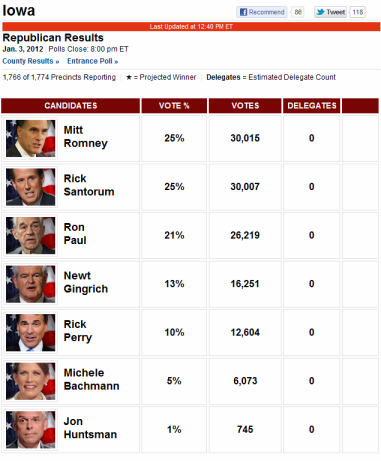The image size is (381, 461).
Task: Select the Ron Paul candidate name
Action: [75, 234]
